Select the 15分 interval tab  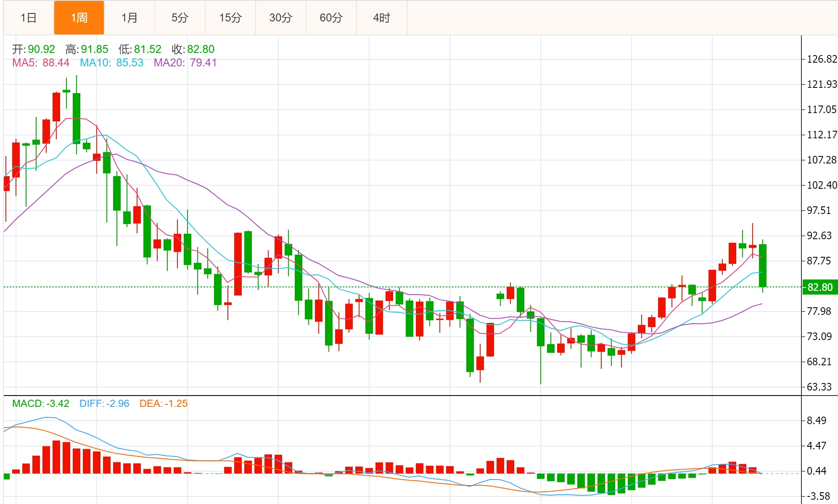pyautogui.click(x=230, y=18)
